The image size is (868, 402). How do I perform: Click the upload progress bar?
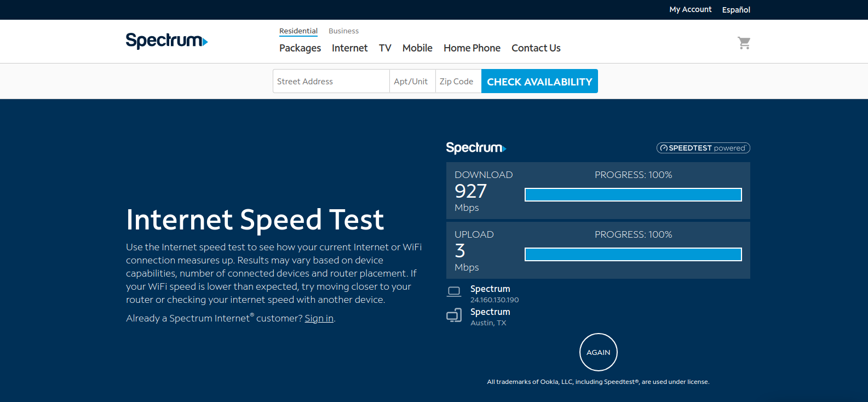[633, 254]
